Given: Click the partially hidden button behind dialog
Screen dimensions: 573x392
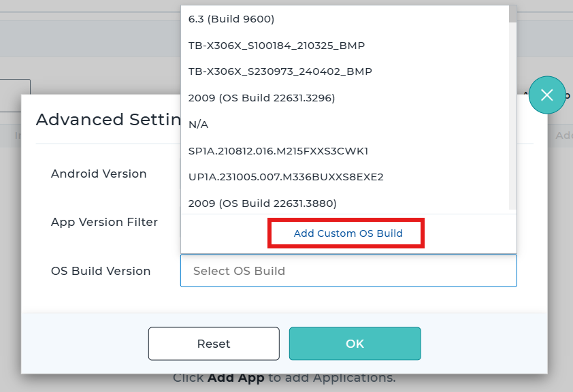Looking at the screenshot, I should (14, 95).
